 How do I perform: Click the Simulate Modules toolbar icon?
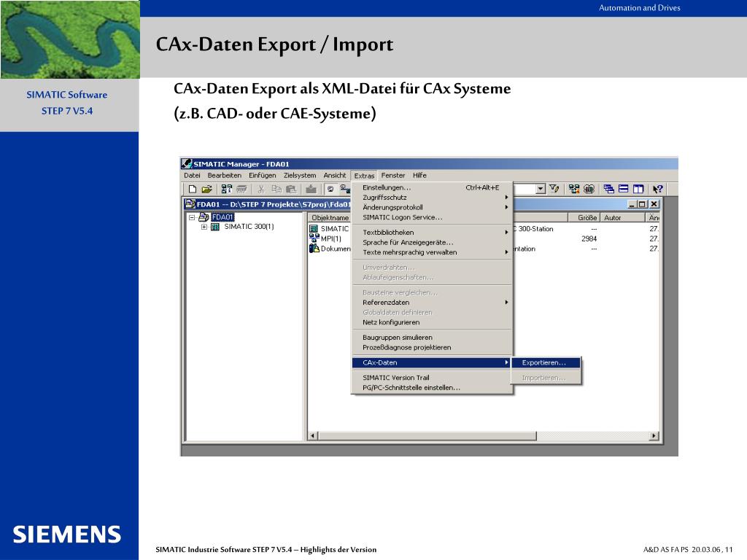click(589, 189)
